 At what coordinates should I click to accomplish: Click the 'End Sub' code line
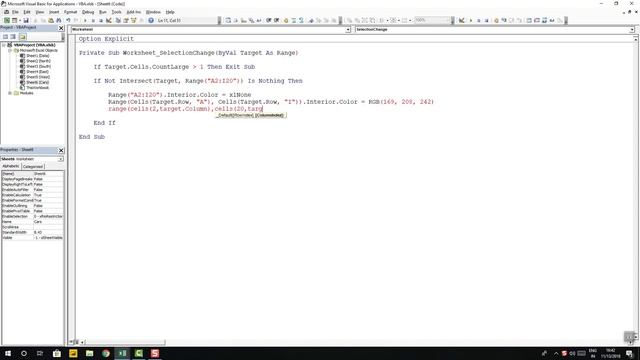click(x=92, y=137)
